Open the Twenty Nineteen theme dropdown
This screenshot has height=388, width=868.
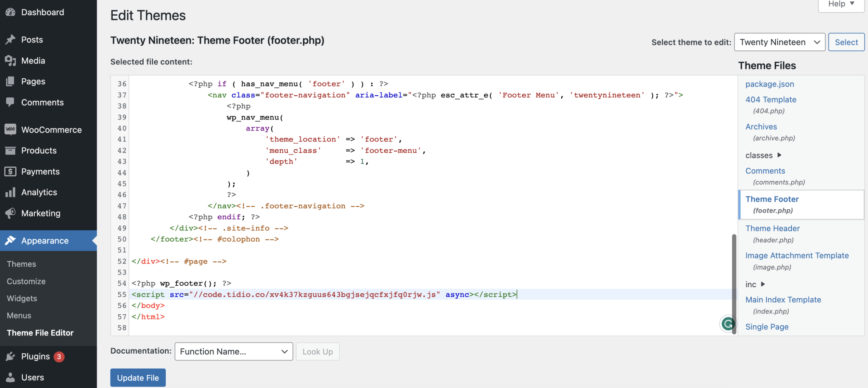coord(779,42)
